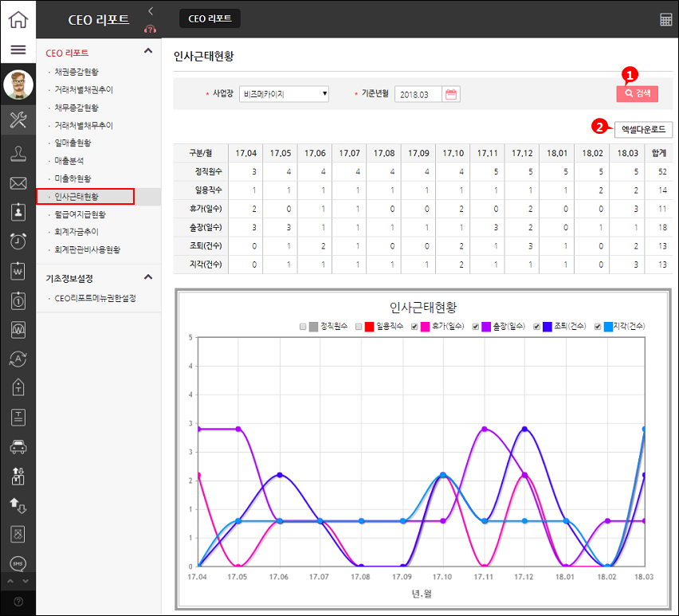Enable the 일용직수 series checkbox
Screen dimensions: 679x616
(359, 327)
